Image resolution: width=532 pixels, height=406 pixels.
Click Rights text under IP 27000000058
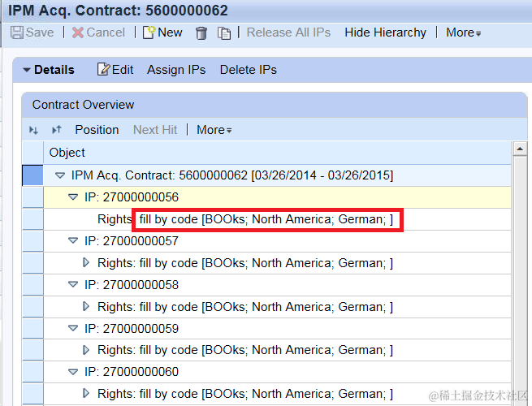[245, 307]
